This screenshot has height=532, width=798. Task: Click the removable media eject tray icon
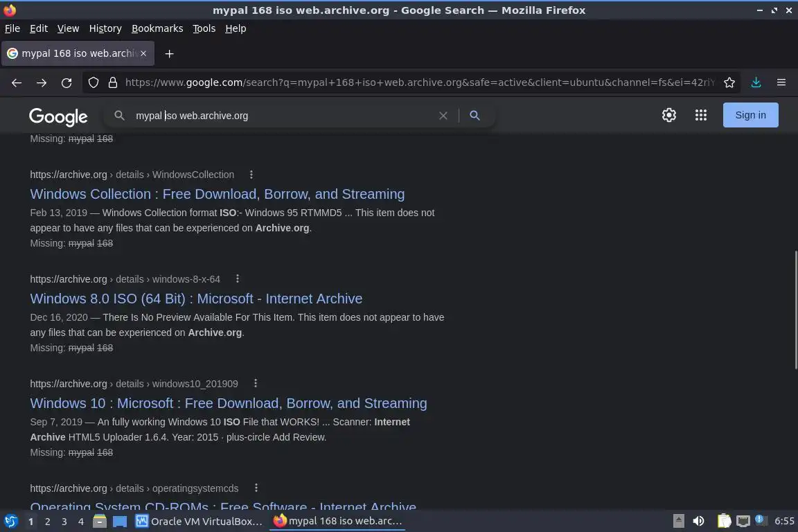678,522
